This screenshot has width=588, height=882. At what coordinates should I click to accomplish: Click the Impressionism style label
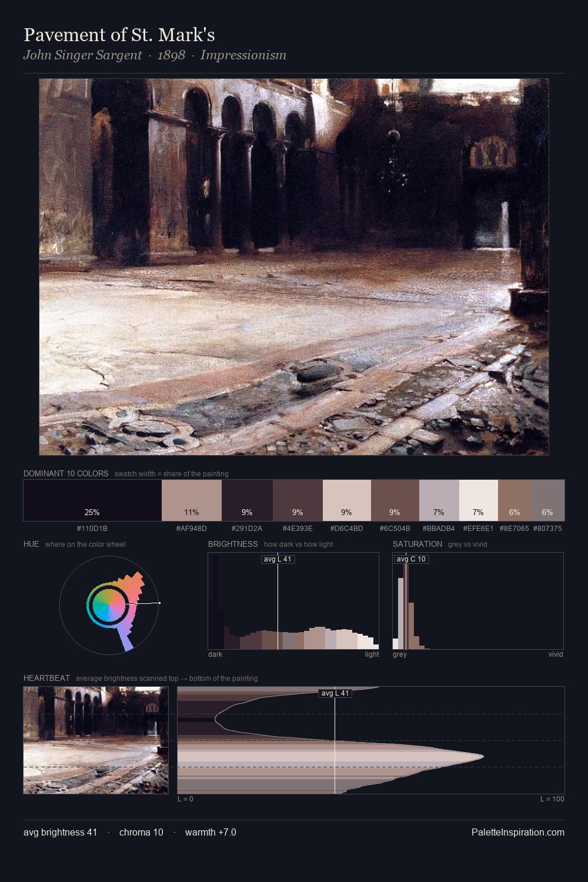click(243, 55)
